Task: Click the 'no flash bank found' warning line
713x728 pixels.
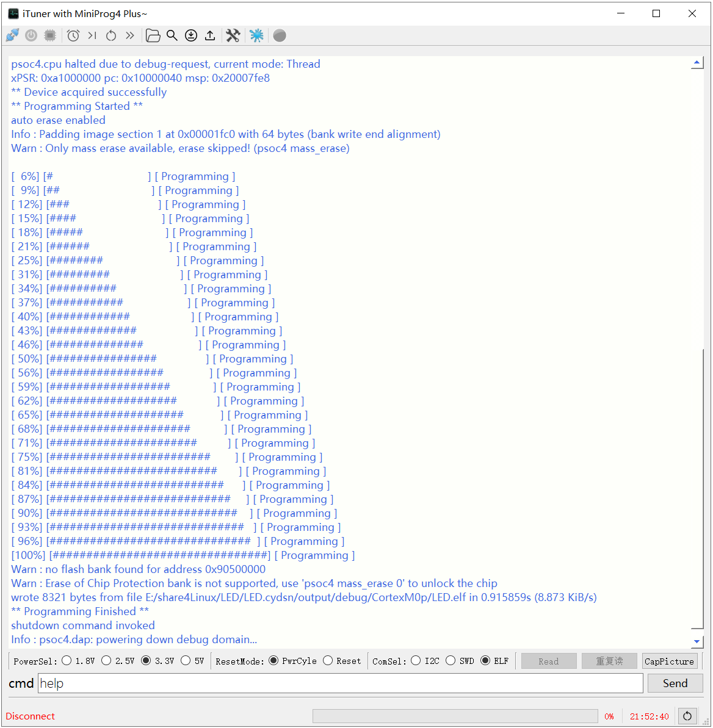Action: coord(139,569)
